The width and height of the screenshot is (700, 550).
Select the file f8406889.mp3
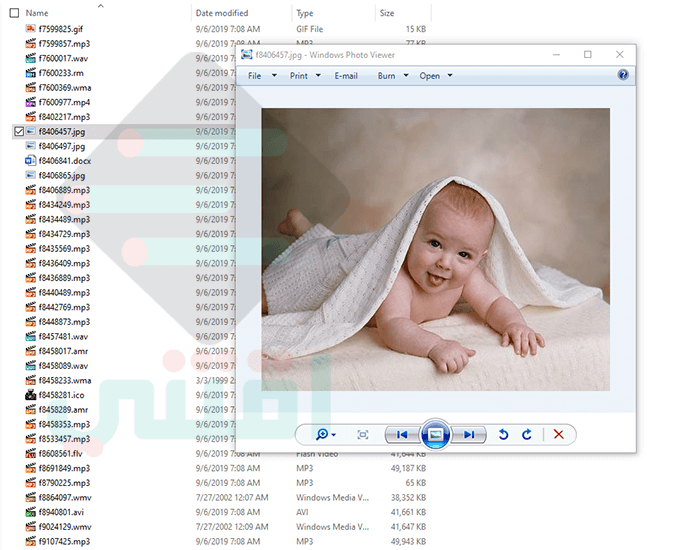(64, 190)
